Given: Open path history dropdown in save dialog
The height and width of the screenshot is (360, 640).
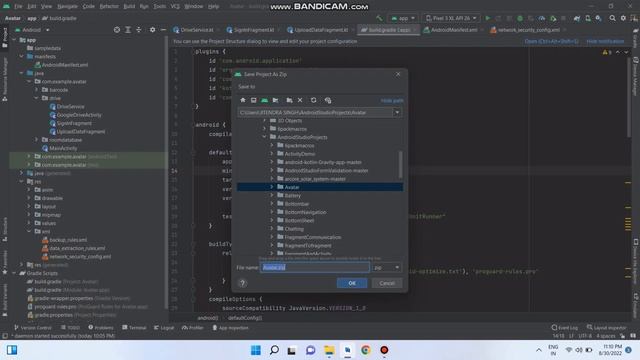Looking at the screenshot, I should tap(397, 112).
